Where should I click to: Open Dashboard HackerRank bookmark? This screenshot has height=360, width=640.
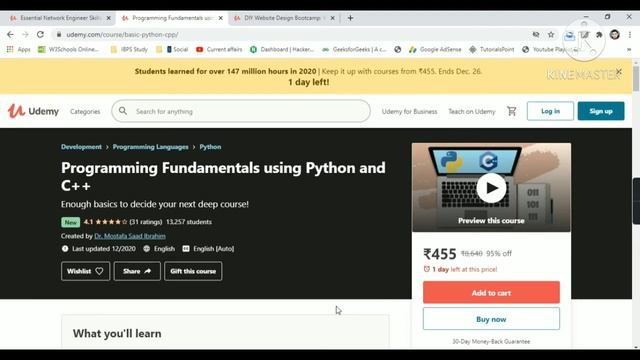pos(282,49)
